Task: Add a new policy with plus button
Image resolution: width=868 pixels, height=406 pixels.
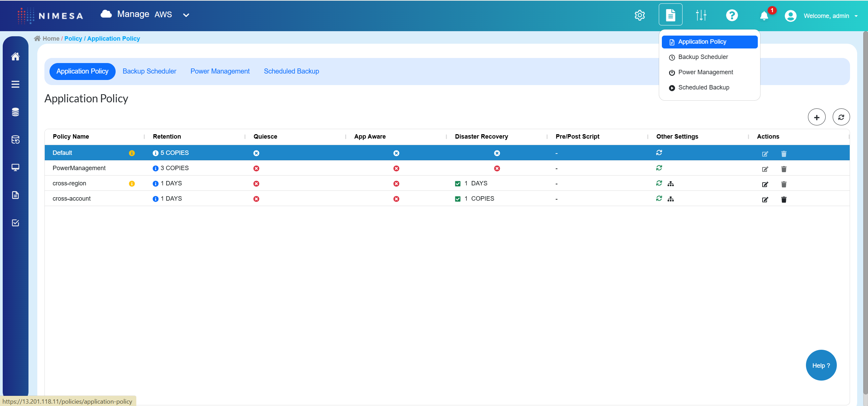Action: pyautogui.click(x=816, y=117)
